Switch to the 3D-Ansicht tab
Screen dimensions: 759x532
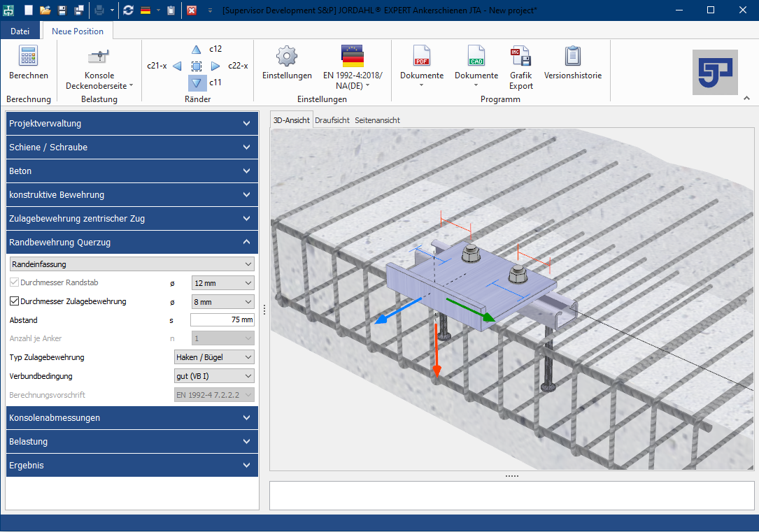tap(292, 120)
